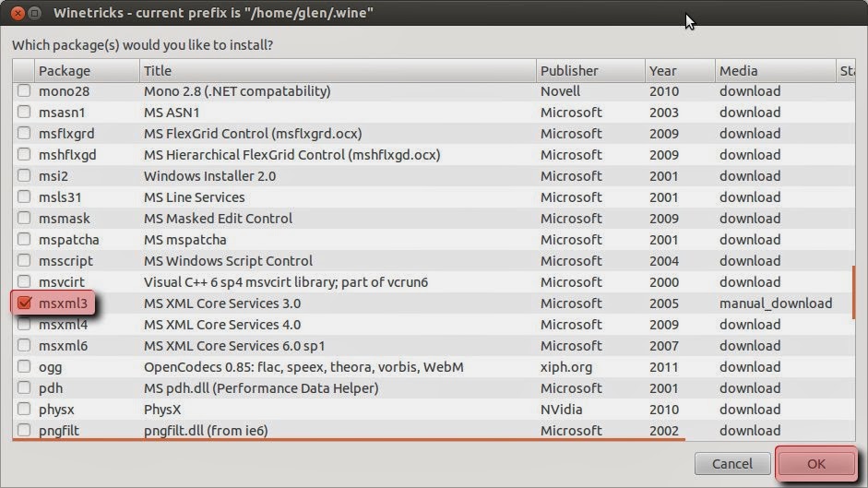Enable the msxml6 checkbox
The width and height of the screenshot is (868, 488).
point(23,346)
